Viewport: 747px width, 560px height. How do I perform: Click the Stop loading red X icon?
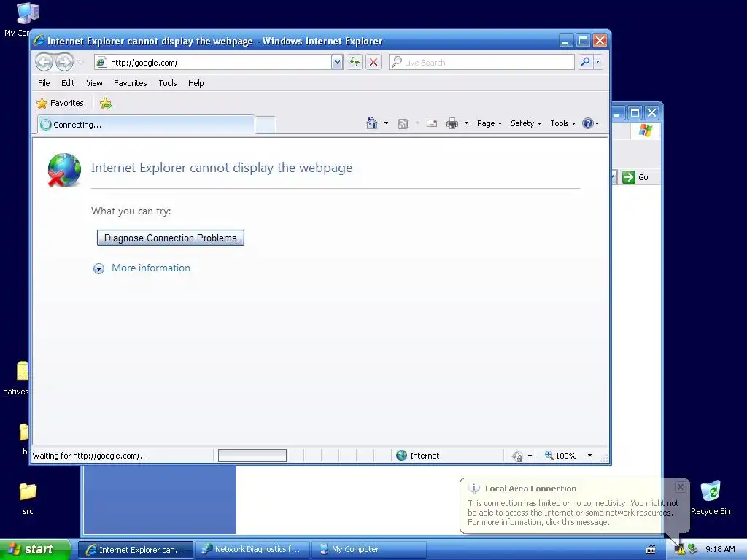pos(373,63)
